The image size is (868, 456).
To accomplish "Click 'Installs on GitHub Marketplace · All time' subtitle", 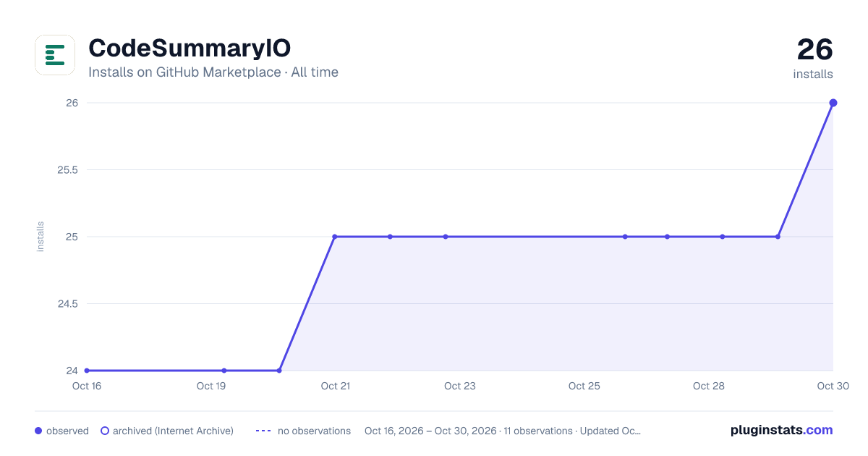I will tap(213, 72).
